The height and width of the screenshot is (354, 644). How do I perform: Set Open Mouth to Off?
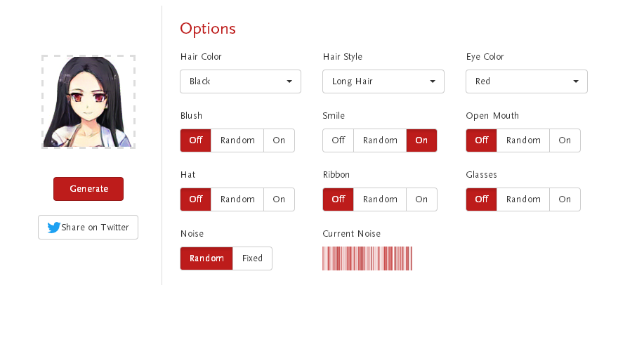point(481,140)
